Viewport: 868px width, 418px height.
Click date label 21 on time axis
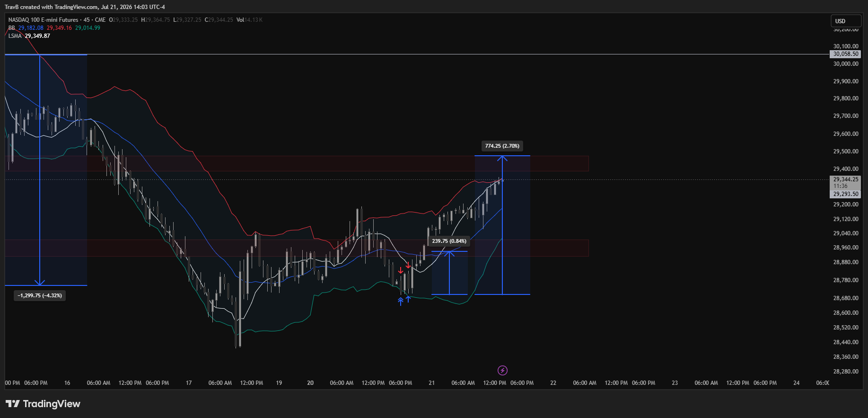(x=431, y=383)
